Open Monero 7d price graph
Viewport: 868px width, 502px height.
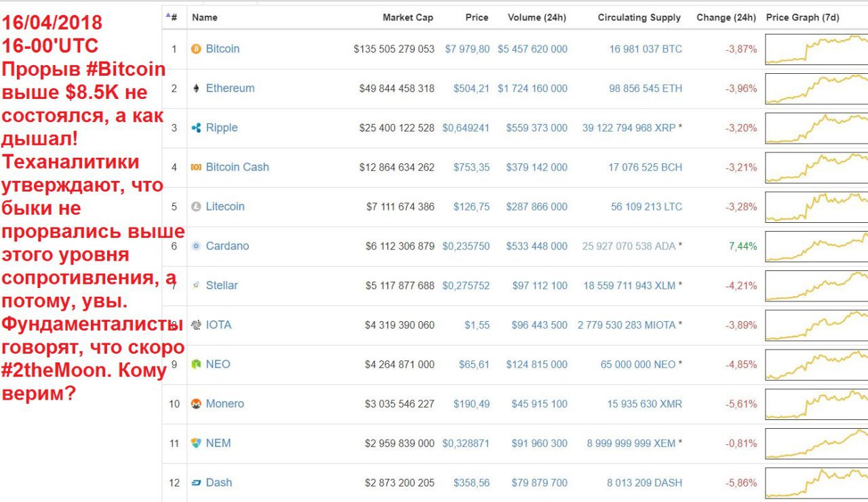(816, 404)
